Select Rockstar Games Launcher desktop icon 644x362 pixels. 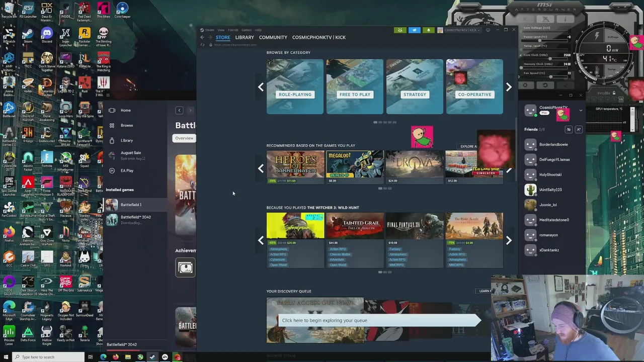point(85,36)
